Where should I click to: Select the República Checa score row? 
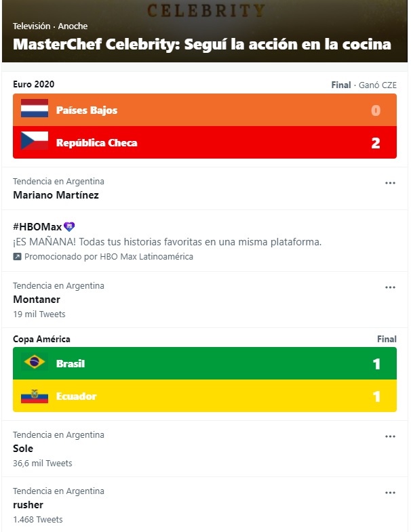point(205,142)
